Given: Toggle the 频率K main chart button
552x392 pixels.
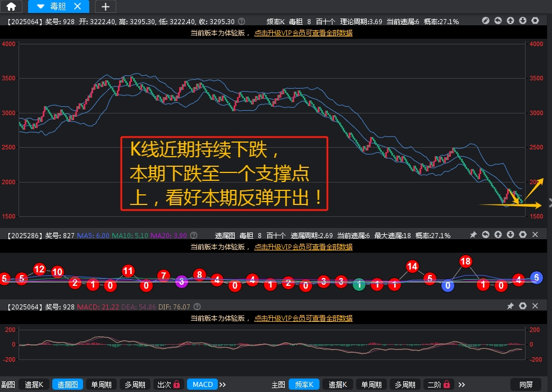Looking at the screenshot, I should click(x=304, y=384).
